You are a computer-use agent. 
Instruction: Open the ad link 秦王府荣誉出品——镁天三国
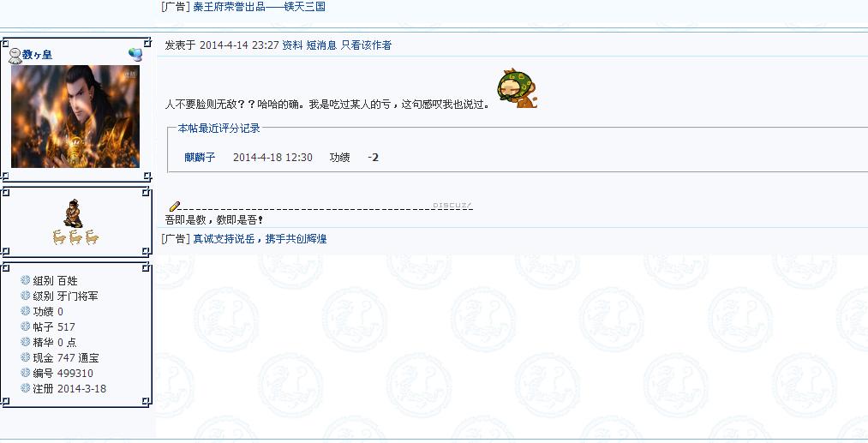tap(259, 7)
